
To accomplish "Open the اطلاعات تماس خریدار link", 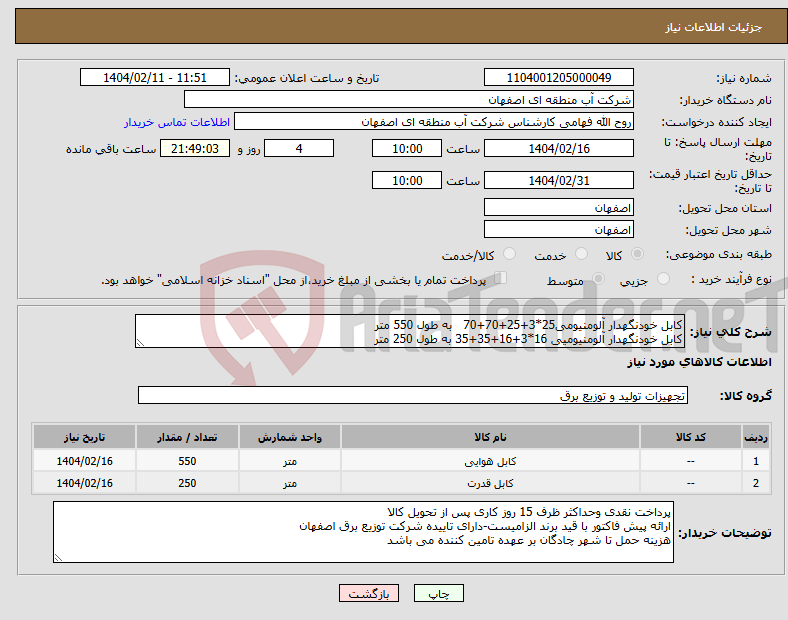I will coord(177,122).
